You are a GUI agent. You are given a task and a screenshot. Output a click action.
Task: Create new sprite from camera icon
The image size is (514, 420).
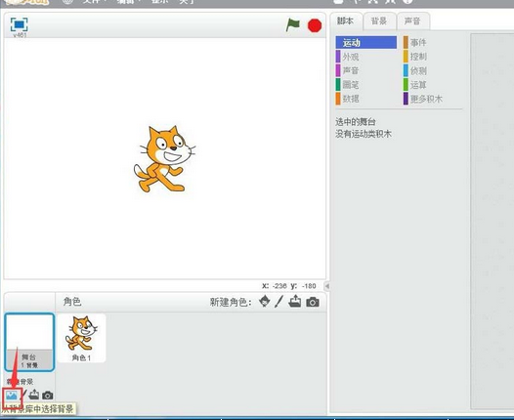tap(313, 302)
